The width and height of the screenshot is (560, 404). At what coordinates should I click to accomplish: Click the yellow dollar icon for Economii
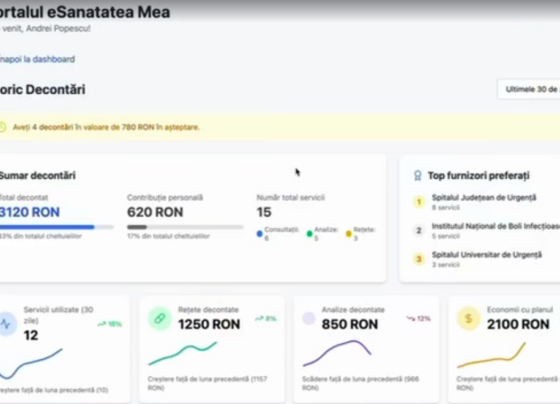(x=468, y=318)
